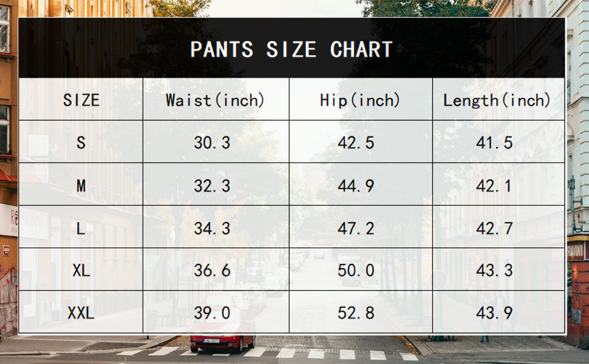This screenshot has width=589, height=364.
Task: Click length value 42.7
Action: [x=494, y=228]
